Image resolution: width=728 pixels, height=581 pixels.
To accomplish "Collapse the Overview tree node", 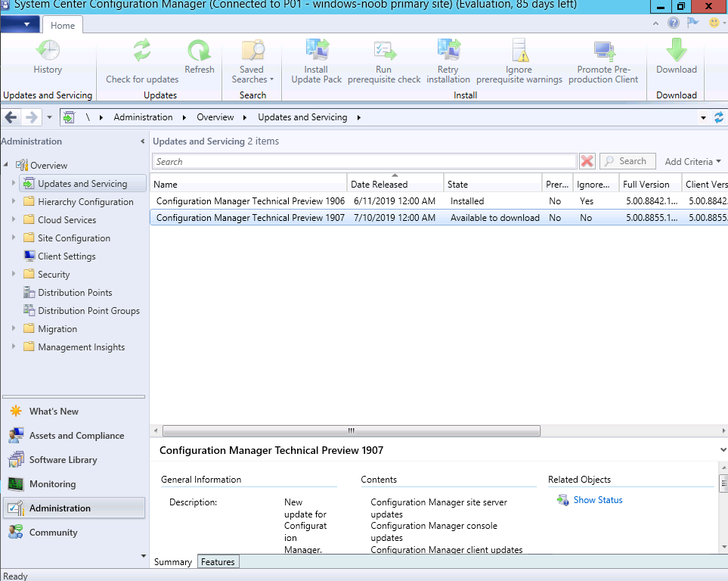I will click(5, 164).
